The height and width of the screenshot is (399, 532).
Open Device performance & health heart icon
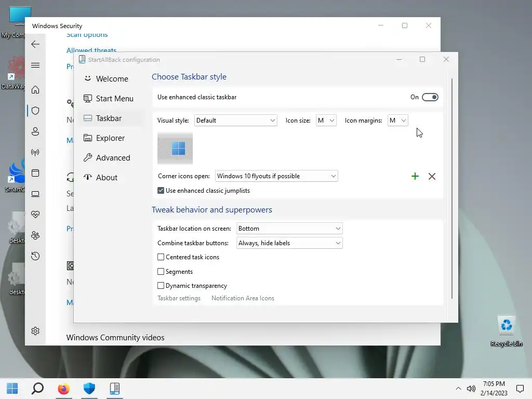coord(35,215)
